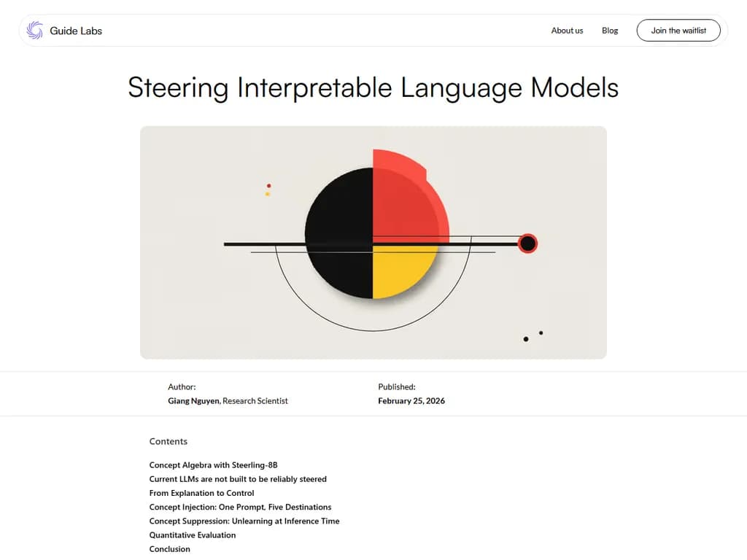This screenshot has width=747, height=560.
Task: Select the Conclusion contents link
Action: pyautogui.click(x=169, y=549)
